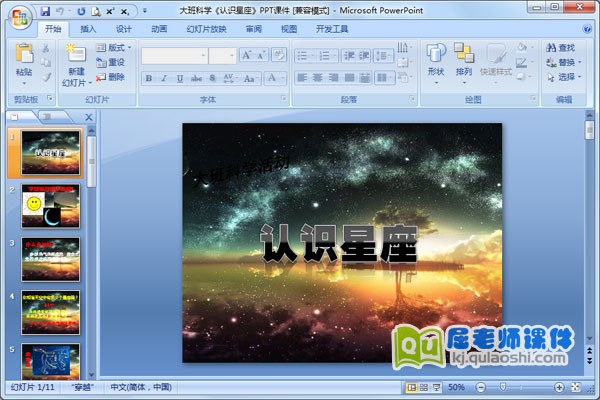
Task: Click the zoom slider handle
Action: tap(503, 387)
